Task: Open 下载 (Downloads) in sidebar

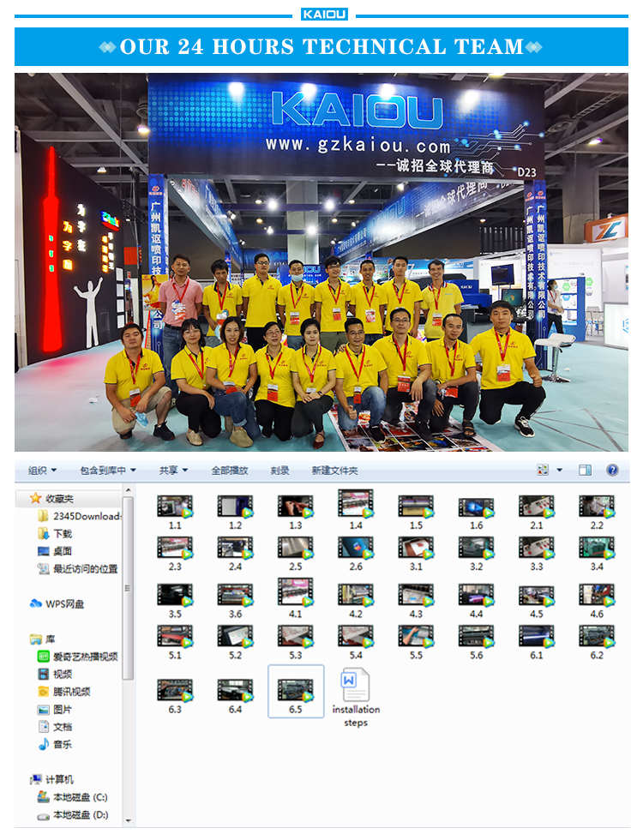Action: [55, 533]
